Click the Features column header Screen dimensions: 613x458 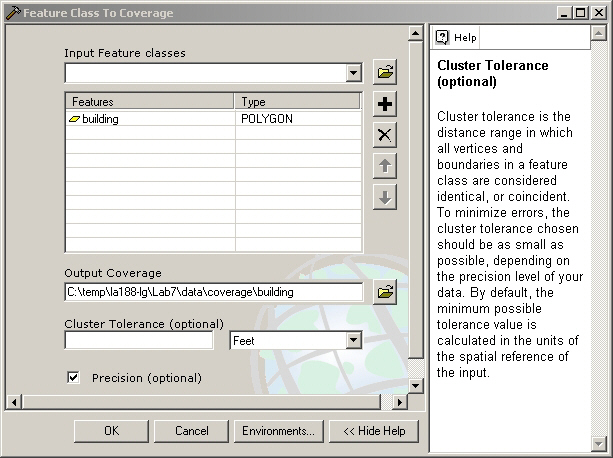150,102
